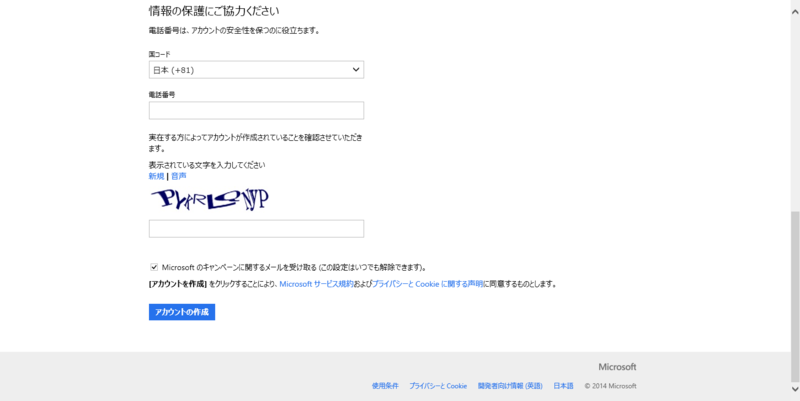
Task: Click the captcha image
Action: click(210, 199)
